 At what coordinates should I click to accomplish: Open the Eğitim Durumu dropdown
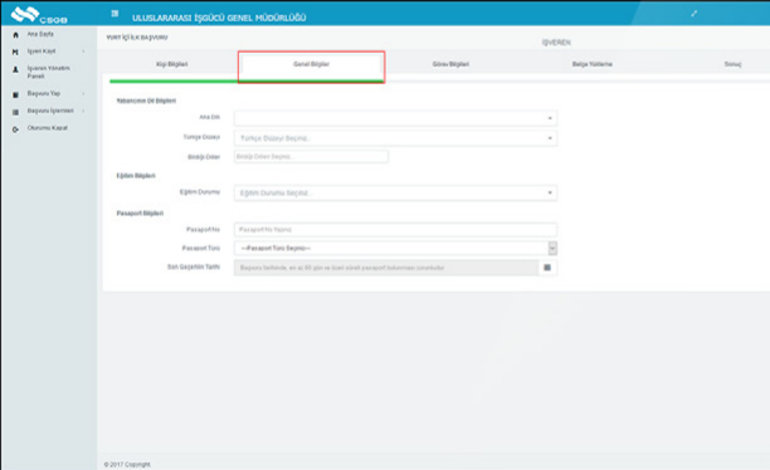click(x=395, y=192)
